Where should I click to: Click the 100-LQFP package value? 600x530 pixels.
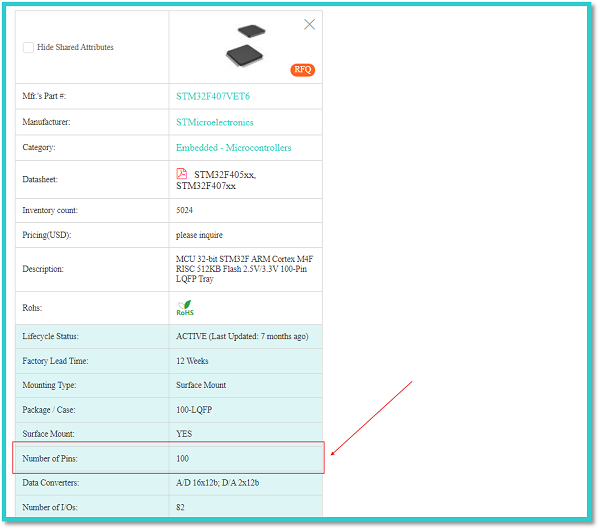point(195,409)
